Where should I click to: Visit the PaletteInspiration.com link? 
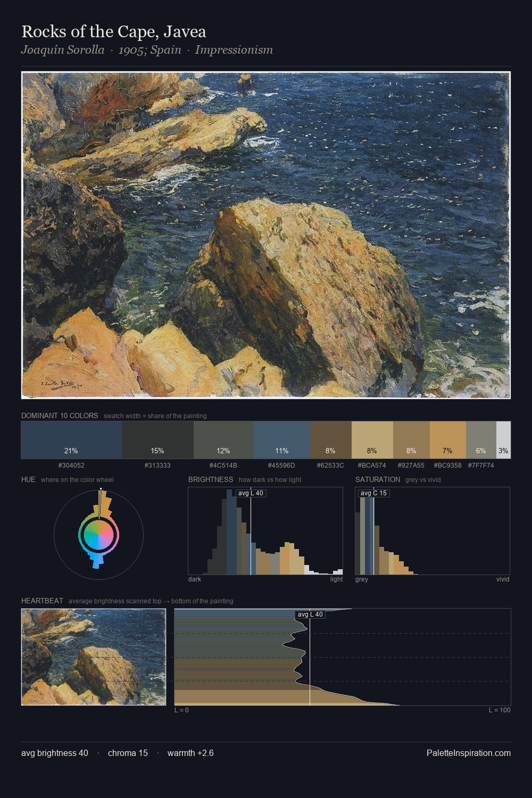click(x=469, y=753)
